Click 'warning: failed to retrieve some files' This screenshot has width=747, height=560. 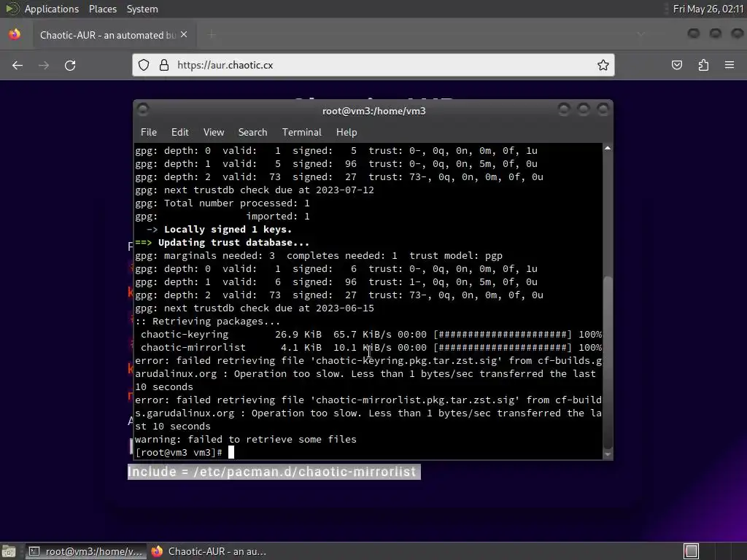click(x=246, y=440)
